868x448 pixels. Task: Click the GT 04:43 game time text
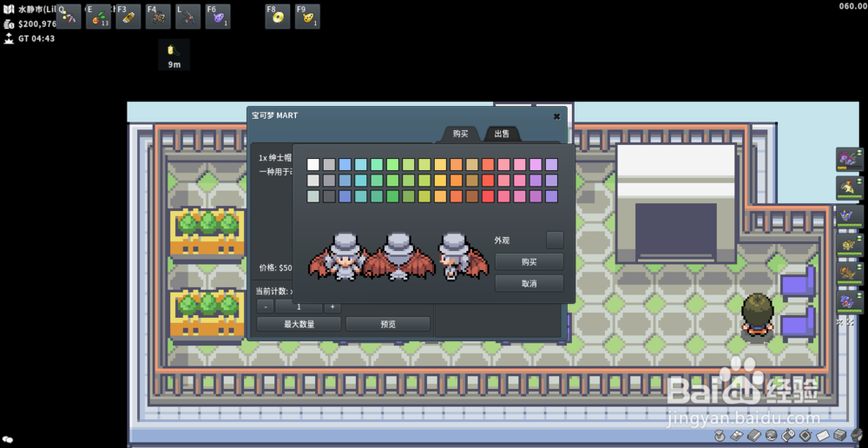click(36, 39)
